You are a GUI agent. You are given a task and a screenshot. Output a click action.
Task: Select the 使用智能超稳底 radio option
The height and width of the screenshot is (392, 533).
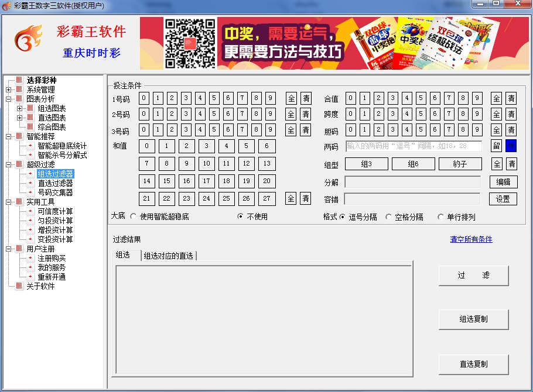pyautogui.click(x=134, y=216)
